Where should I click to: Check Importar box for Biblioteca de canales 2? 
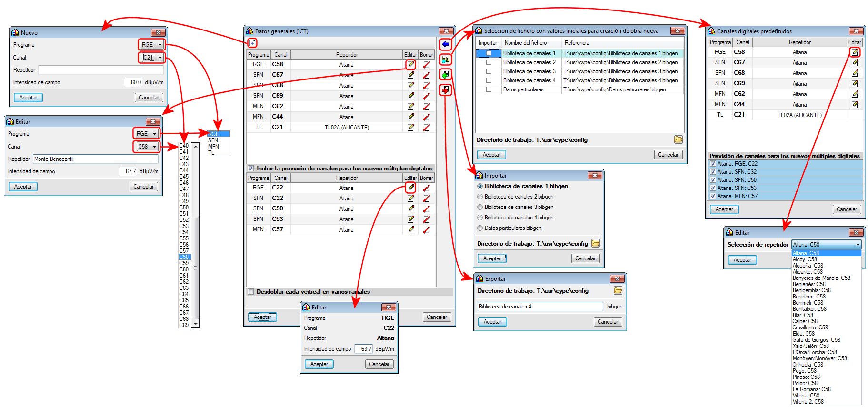(489, 62)
